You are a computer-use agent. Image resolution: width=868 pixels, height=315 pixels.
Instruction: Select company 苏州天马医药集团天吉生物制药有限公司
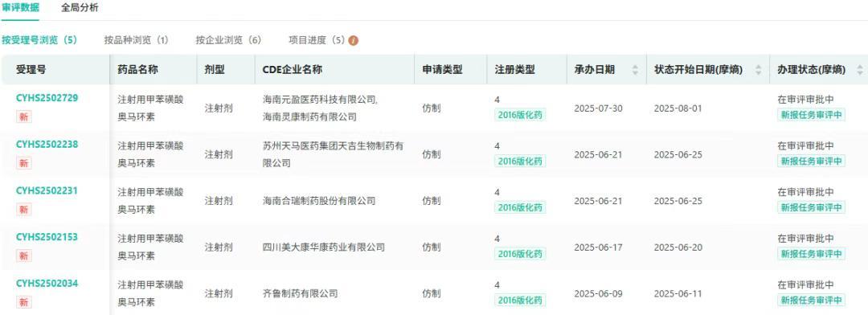click(333, 154)
